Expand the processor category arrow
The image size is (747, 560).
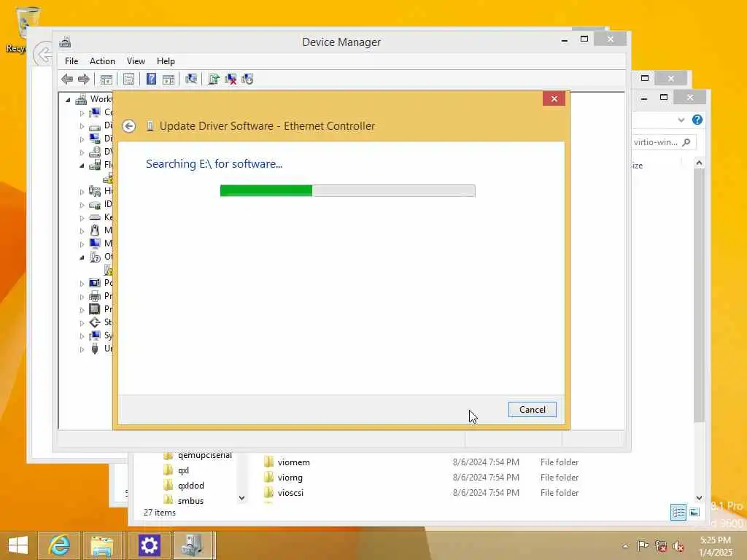point(82,310)
